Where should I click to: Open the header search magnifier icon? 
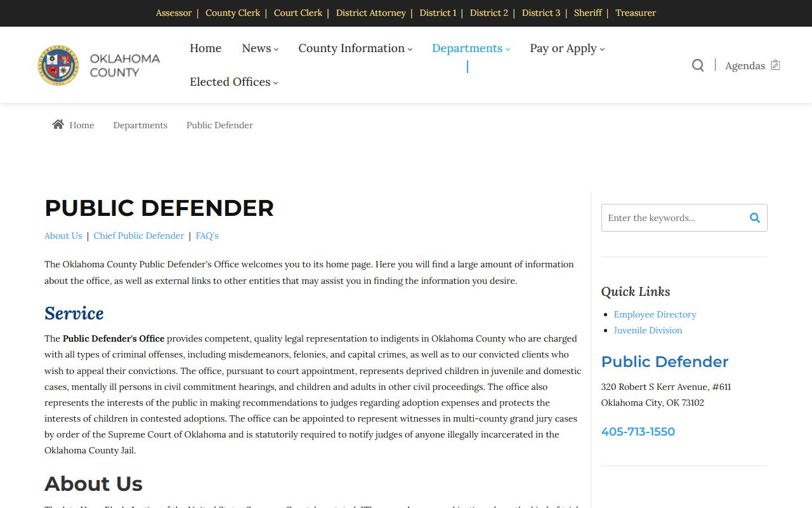pyautogui.click(x=698, y=65)
